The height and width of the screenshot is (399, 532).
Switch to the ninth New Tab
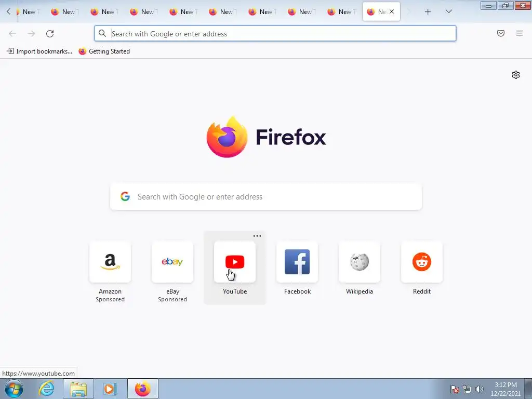tap(341, 12)
